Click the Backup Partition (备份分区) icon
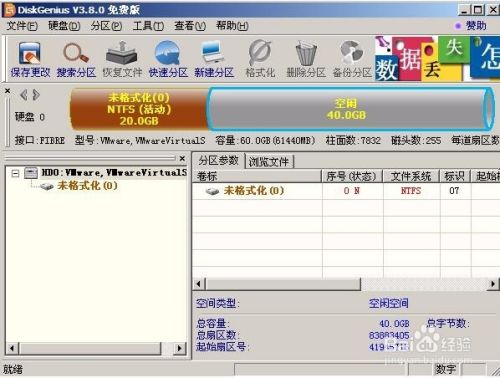This screenshot has height=378, width=500. (352, 59)
